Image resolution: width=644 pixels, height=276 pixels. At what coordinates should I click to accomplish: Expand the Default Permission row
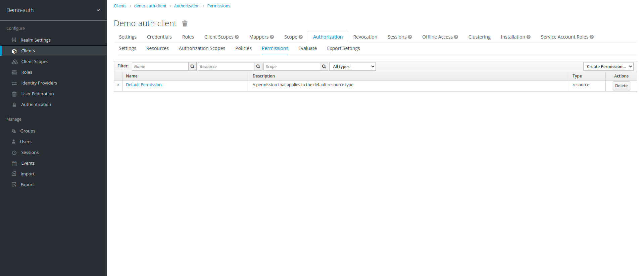(118, 85)
